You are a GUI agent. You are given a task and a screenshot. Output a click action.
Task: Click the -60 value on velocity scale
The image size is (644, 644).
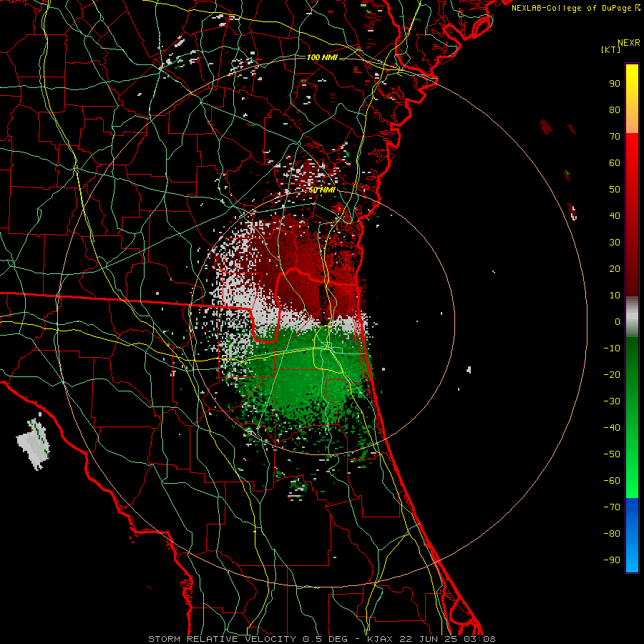pos(612,481)
